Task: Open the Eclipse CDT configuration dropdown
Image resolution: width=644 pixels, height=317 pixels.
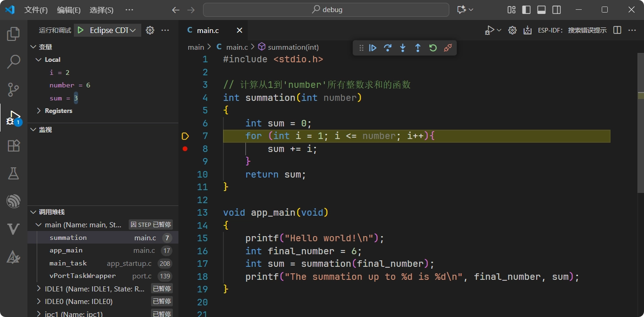Action: [107, 30]
